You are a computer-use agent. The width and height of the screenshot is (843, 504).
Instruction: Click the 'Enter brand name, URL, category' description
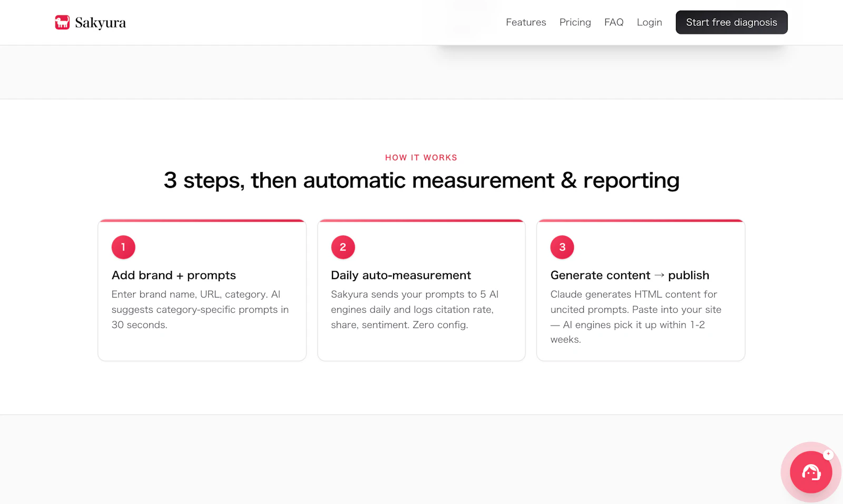coord(200,310)
